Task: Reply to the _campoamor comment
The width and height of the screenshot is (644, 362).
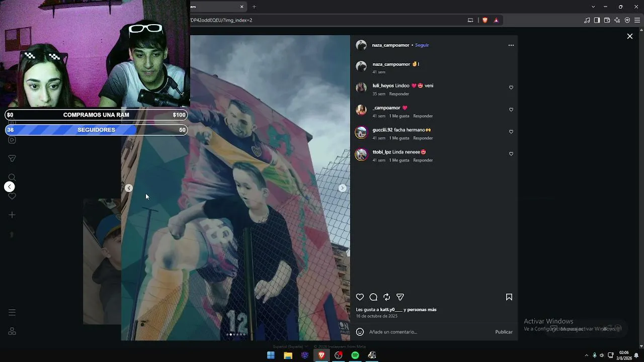Action: [x=423, y=116]
